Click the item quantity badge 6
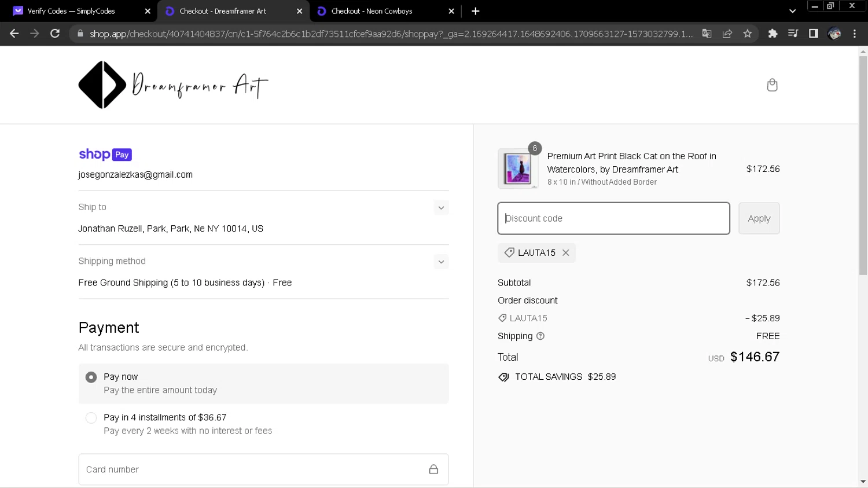Image resolution: width=868 pixels, height=488 pixels. [x=535, y=149]
